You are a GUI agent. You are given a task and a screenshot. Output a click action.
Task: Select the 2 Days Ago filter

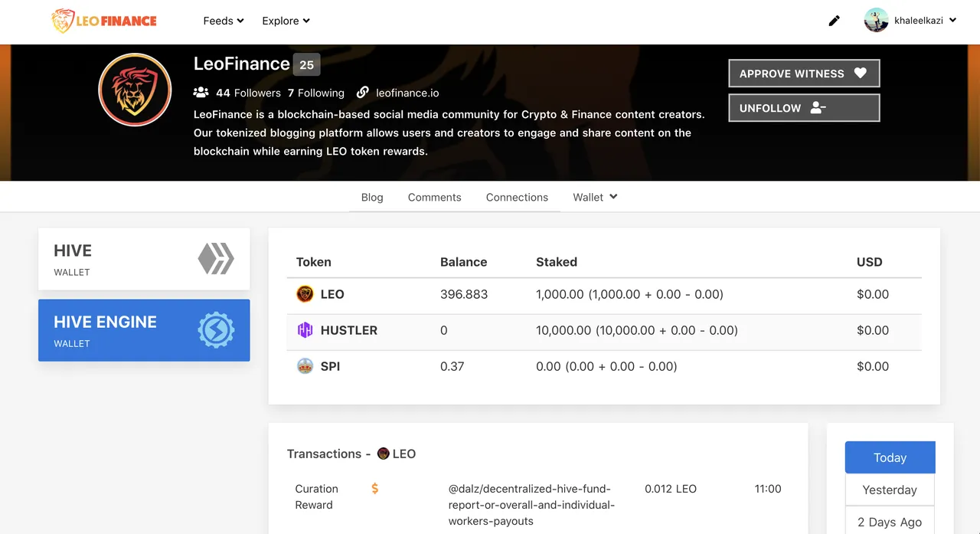point(890,522)
